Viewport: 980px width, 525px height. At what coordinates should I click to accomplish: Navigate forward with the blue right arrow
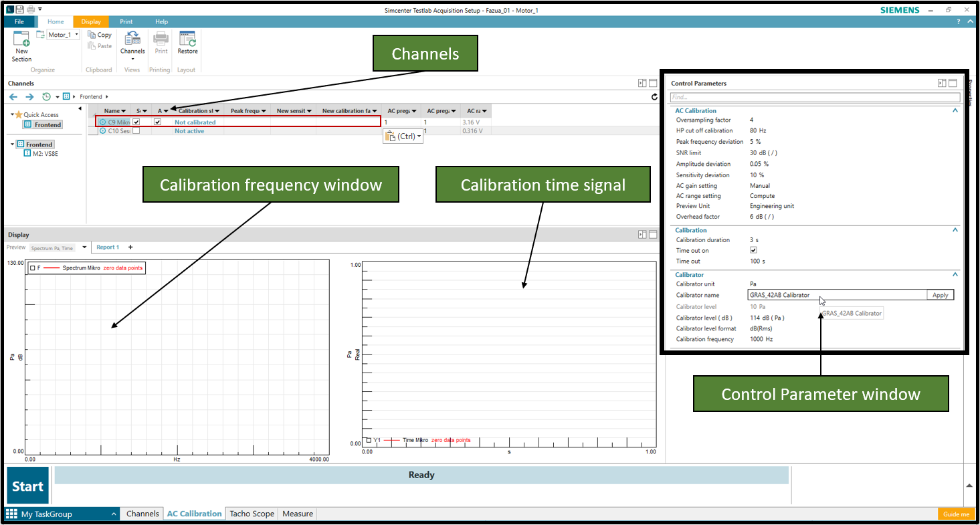29,97
